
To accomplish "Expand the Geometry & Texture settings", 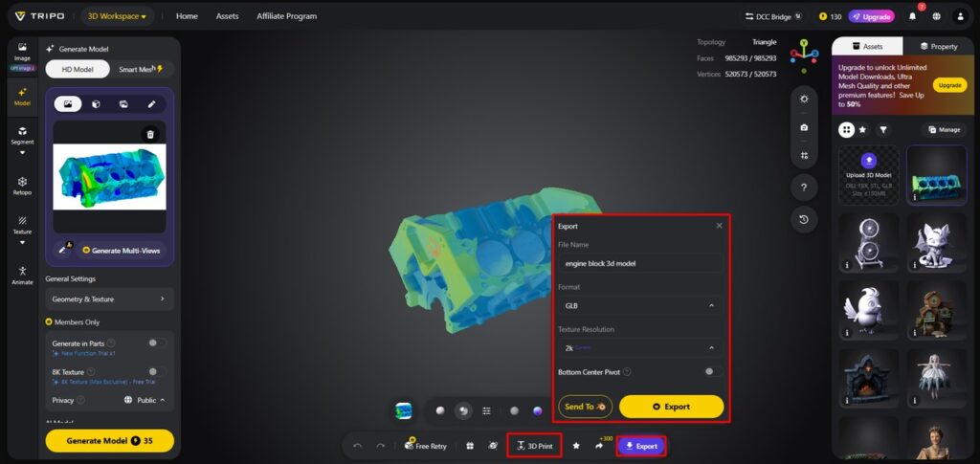I will tap(109, 299).
